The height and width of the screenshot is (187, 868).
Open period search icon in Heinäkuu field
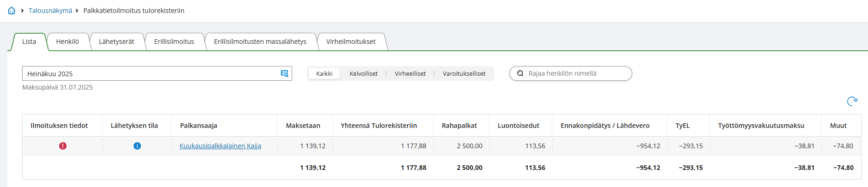coord(285,73)
